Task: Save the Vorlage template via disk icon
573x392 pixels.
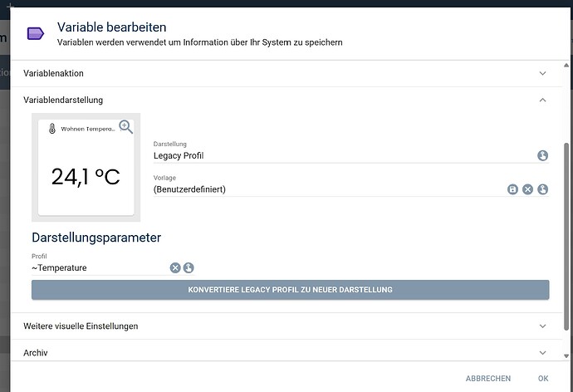Action: (x=512, y=189)
